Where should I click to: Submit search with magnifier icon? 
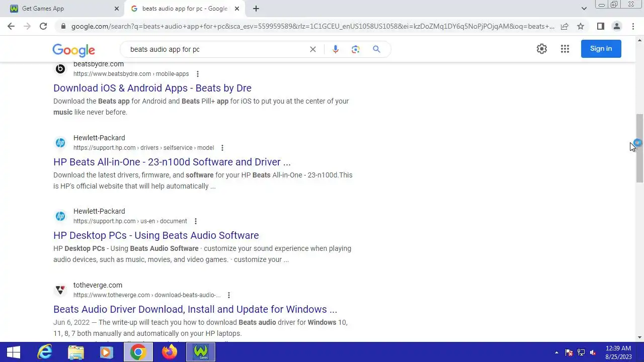tap(376, 49)
